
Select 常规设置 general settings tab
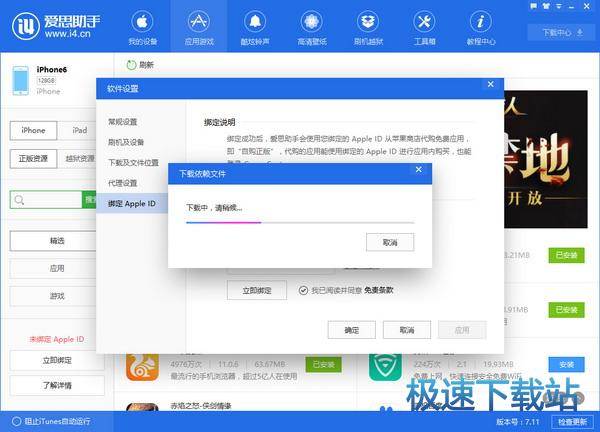tap(122, 122)
